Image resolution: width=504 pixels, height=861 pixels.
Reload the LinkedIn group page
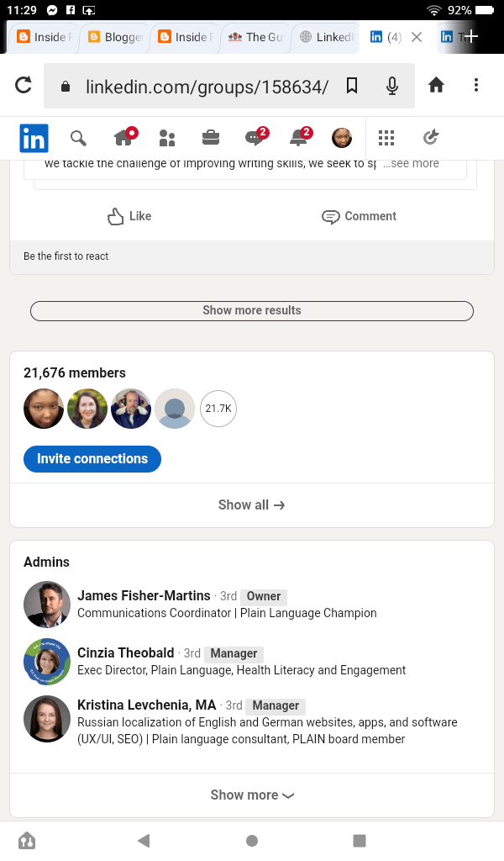coord(24,86)
